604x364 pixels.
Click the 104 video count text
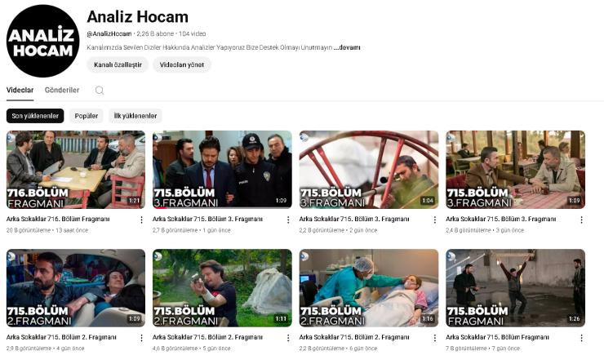coord(192,34)
